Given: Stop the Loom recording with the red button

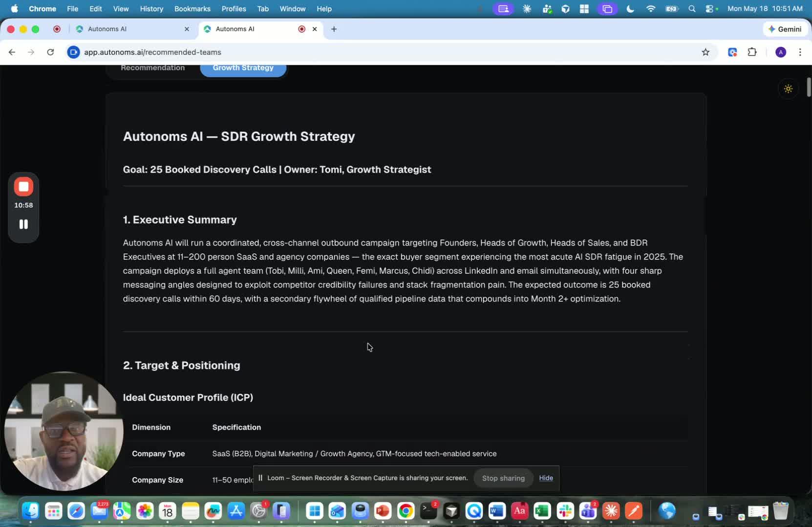Looking at the screenshot, I should pyautogui.click(x=23, y=187).
